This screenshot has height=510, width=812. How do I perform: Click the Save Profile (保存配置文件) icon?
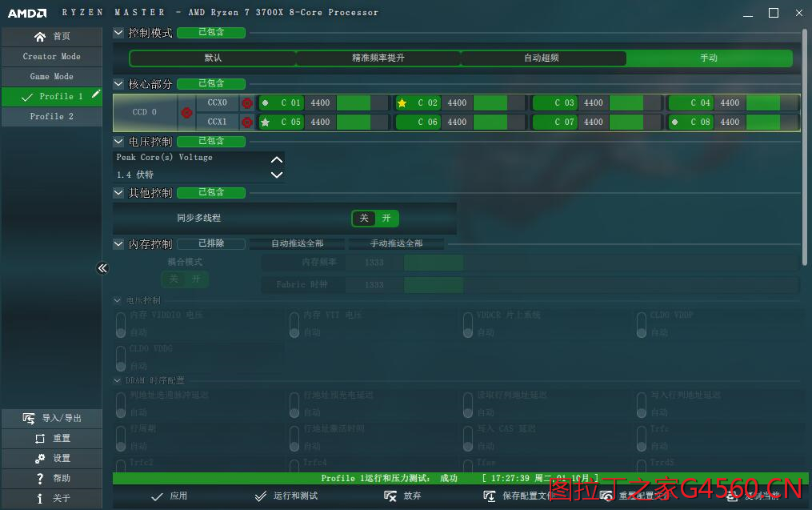pos(490,495)
